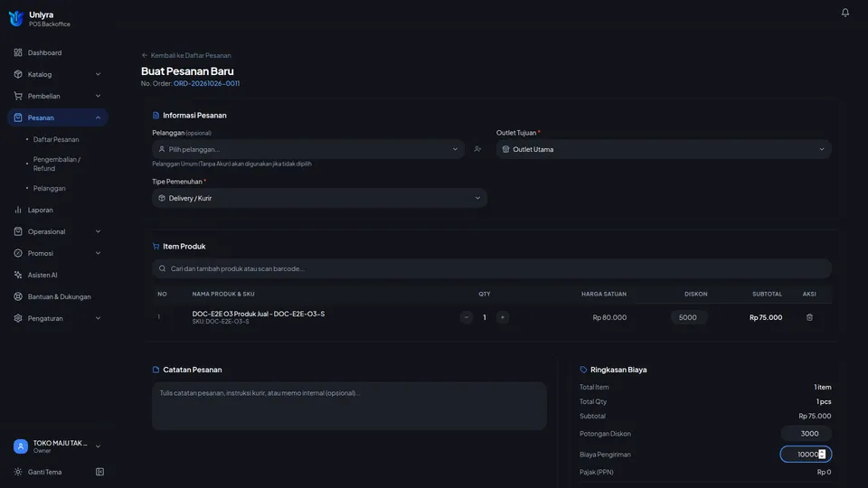Delete the DOC-E2E-O3 product row
Image resolution: width=868 pixels, height=488 pixels.
point(809,317)
